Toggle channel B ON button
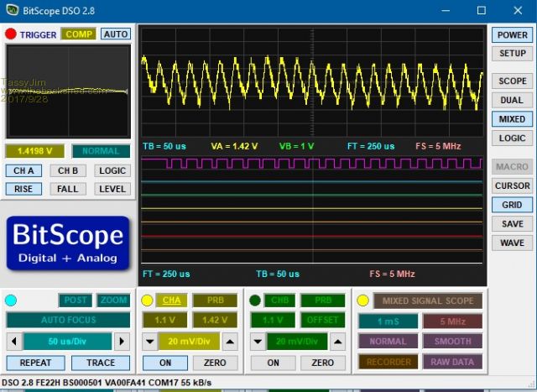 (x=274, y=363)
